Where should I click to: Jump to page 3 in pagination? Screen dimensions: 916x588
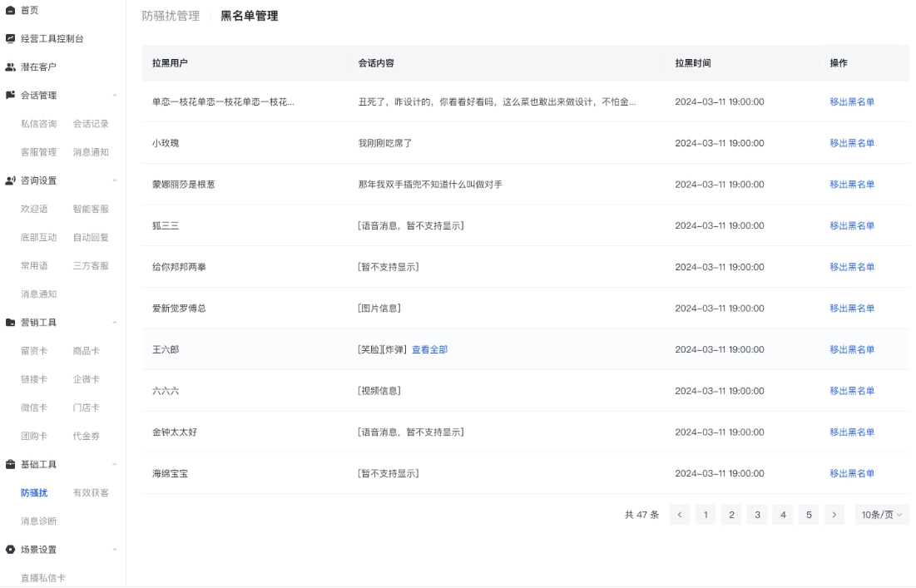coord(756,515)
